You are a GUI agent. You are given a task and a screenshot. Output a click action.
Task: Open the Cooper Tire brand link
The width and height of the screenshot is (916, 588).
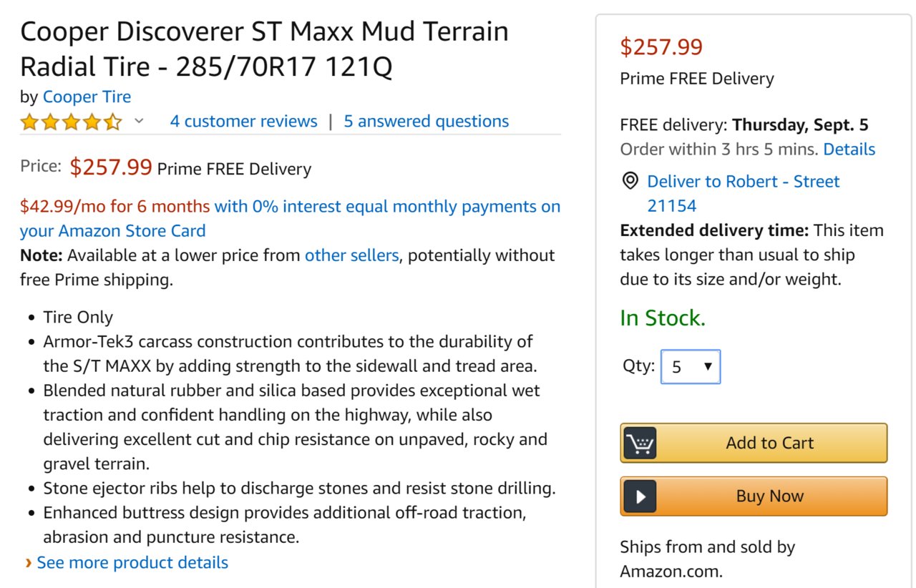(87, 97)
